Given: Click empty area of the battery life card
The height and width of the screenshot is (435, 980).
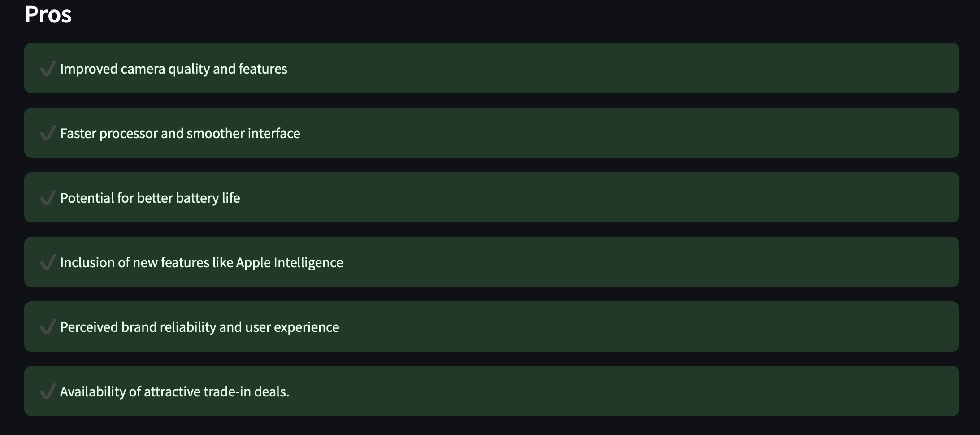Looking at the screenshot, I should pos(628,197).
